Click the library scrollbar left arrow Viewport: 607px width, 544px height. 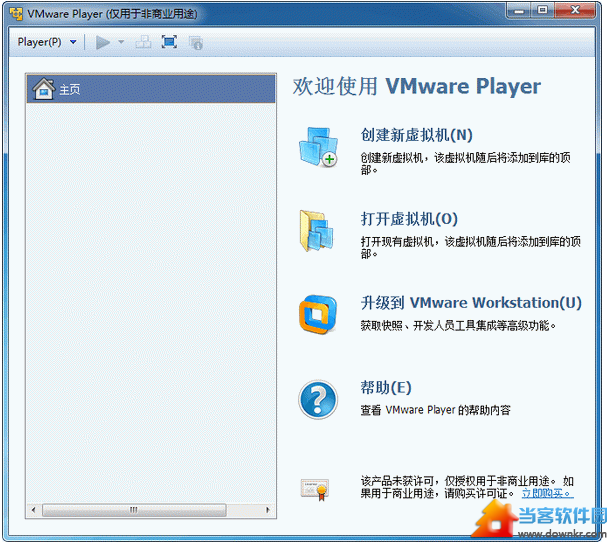(33, 510)
